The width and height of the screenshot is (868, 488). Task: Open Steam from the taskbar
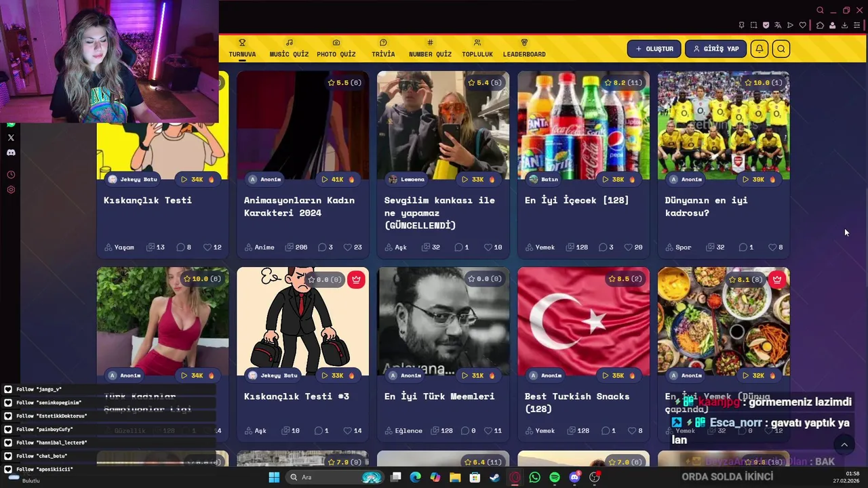(494, 477)
